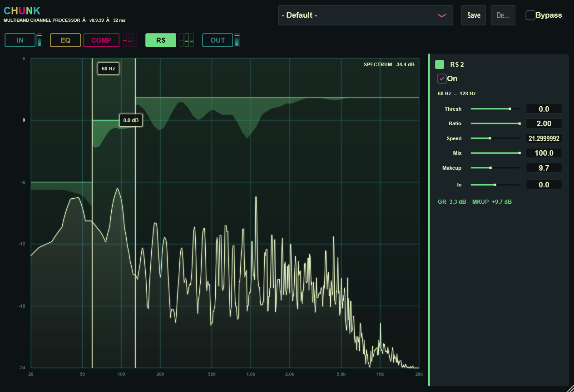Adjust the Speed slider
This screenshot has height=392, width=574.
pyautogui.click(x=495, y=138)
